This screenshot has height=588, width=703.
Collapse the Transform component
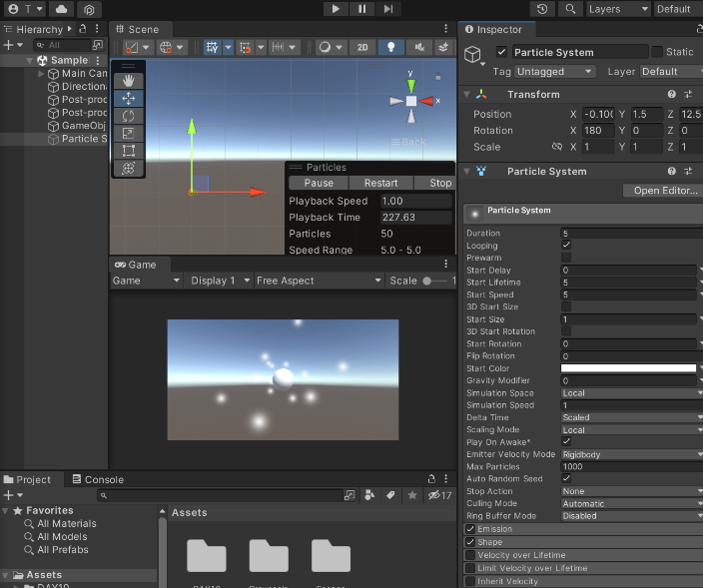tap(466, 94)
